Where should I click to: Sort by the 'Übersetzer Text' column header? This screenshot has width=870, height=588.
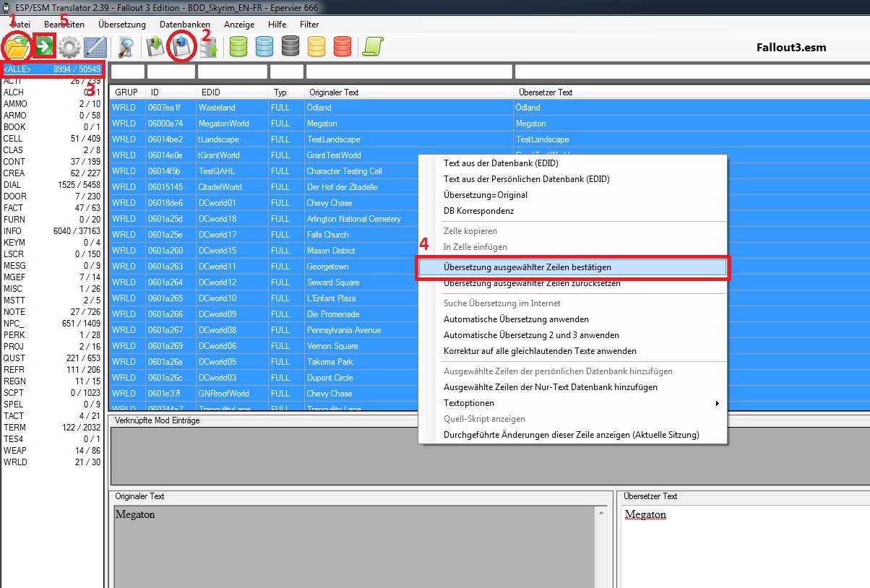[x=692, y=92]
